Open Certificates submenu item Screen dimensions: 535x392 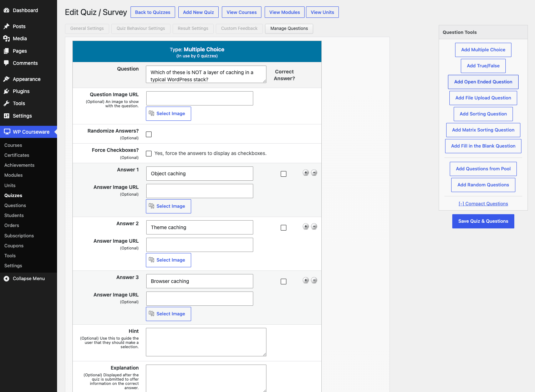point(17,155)
